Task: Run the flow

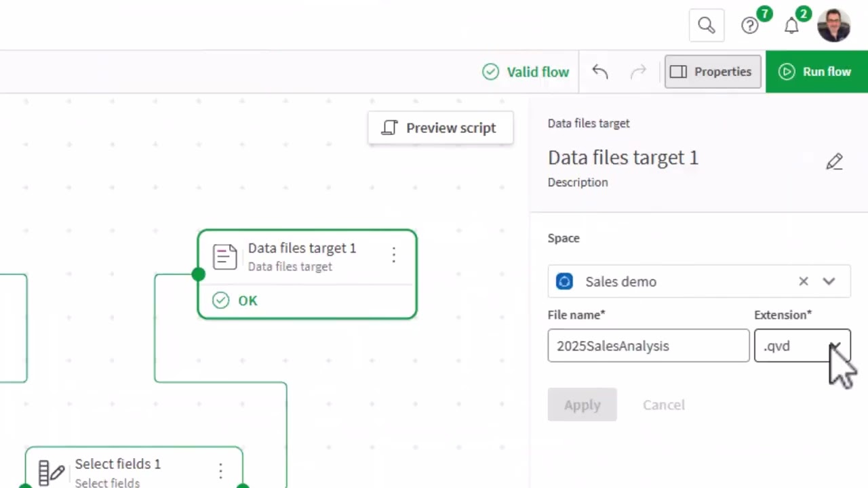Action: [816, 72]
